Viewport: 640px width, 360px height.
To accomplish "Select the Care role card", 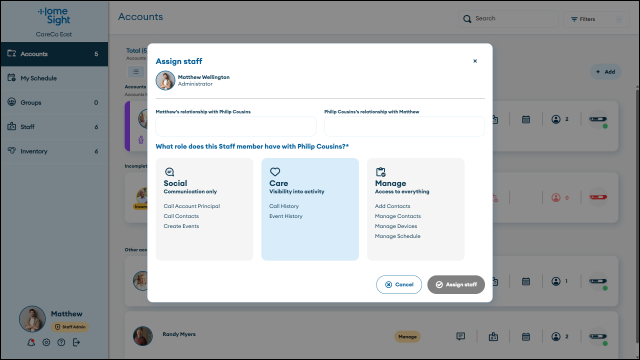I will 310,209.
